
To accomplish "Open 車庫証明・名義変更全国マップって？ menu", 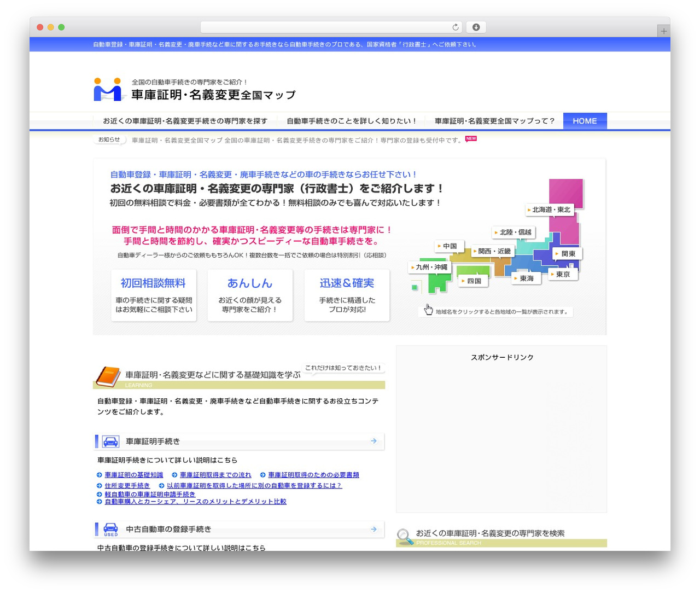I will tap(494, 121).
